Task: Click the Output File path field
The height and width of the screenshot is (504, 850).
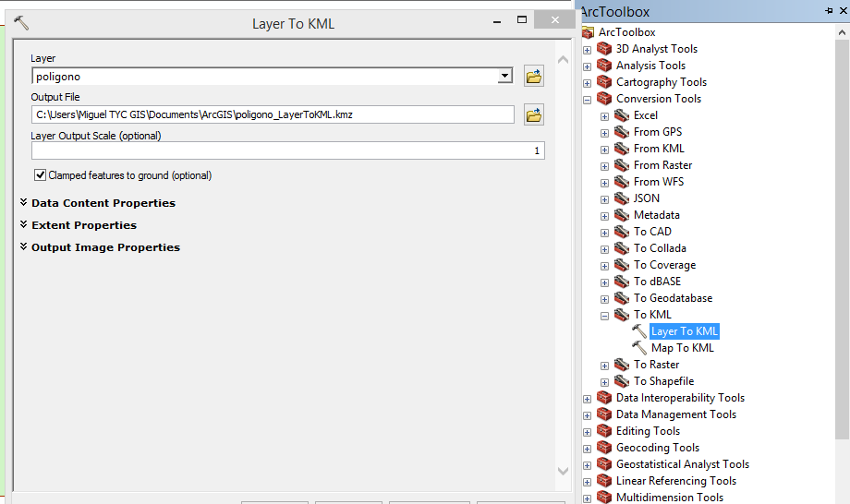Action: [273, 114]
